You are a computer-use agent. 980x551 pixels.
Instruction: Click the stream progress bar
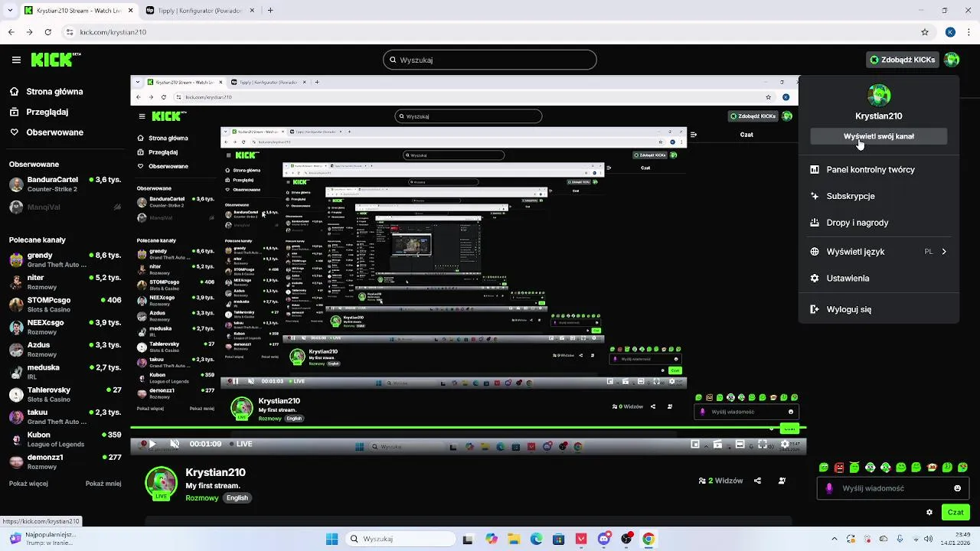[467, 429]
